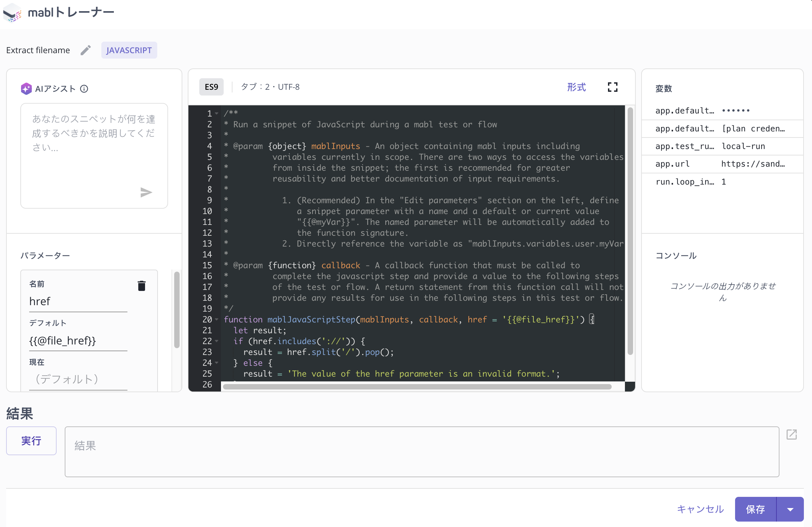
Task: Open the AIアシスト info tooltip
Action: click(84, 88)
